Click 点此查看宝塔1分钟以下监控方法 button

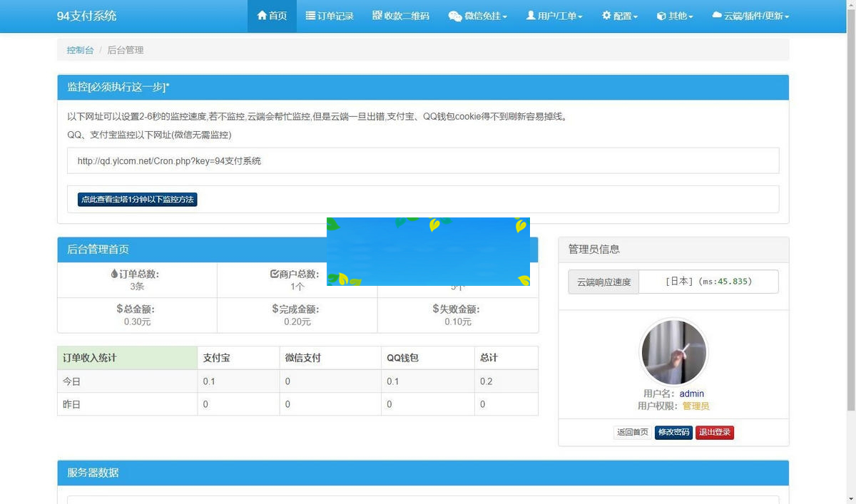(137, 200)
